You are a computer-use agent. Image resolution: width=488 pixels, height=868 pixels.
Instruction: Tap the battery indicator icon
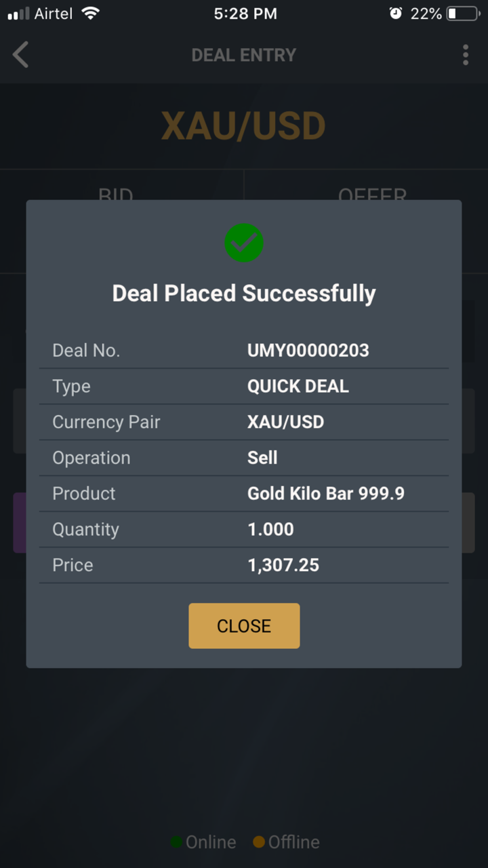tap(462, 14)
